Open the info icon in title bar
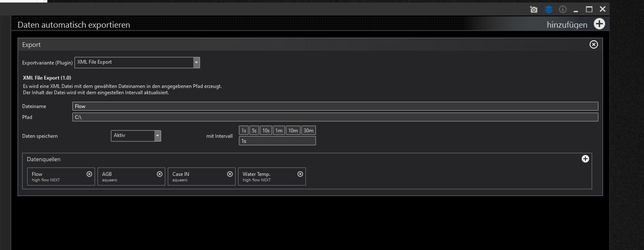644x250 pixels. click(x=563, y=9)
